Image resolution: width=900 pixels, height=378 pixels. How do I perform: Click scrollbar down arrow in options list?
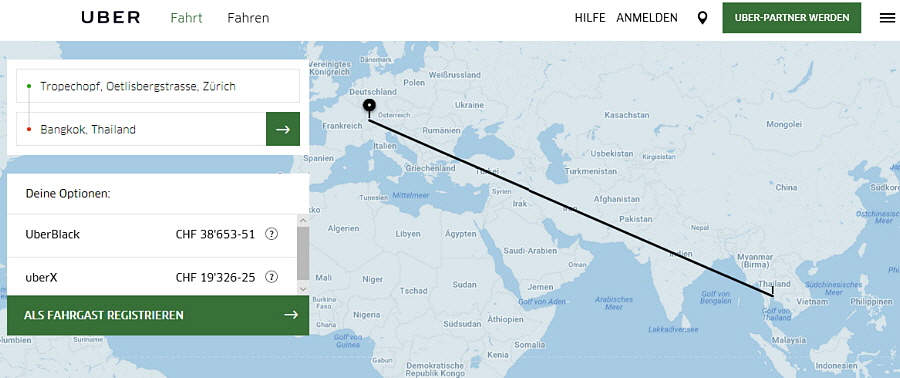(x=303, y=289)
